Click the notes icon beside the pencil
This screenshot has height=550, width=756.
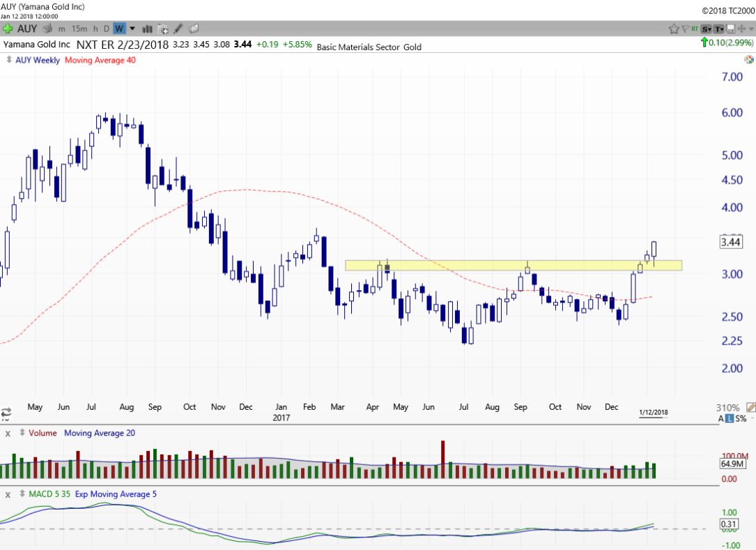(x=194, y=29)
